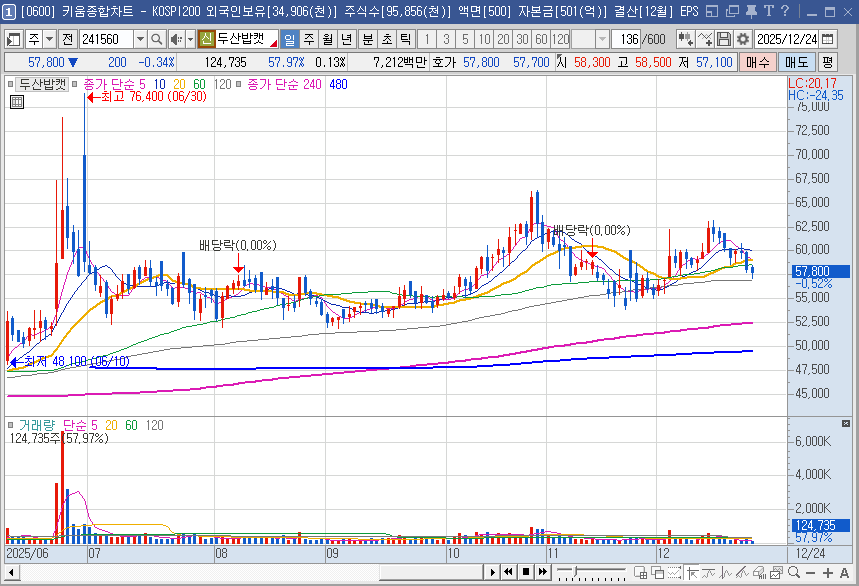Select the 30 interval button
Screen dimensions: 859x586
pyautogui.click(x=522, y=39)
